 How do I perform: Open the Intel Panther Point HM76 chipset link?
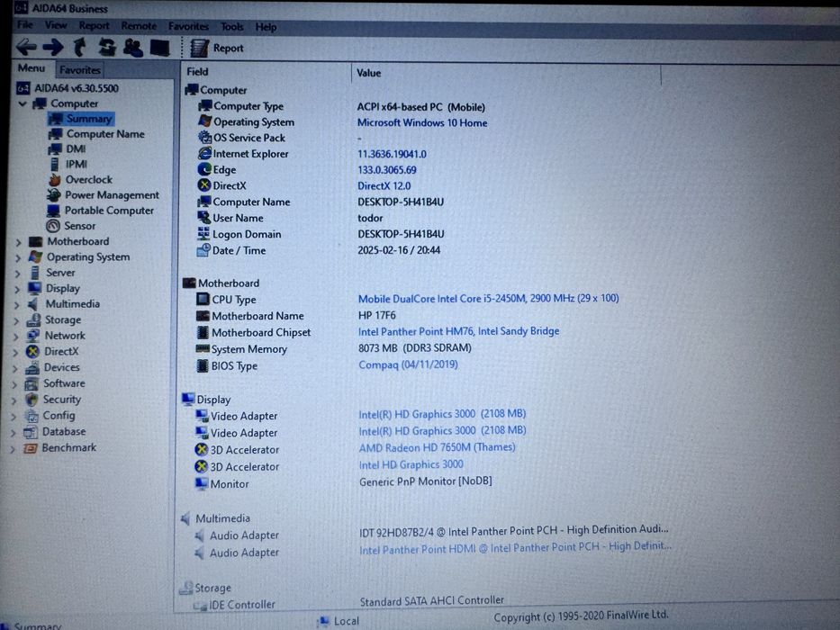[458, 331]
